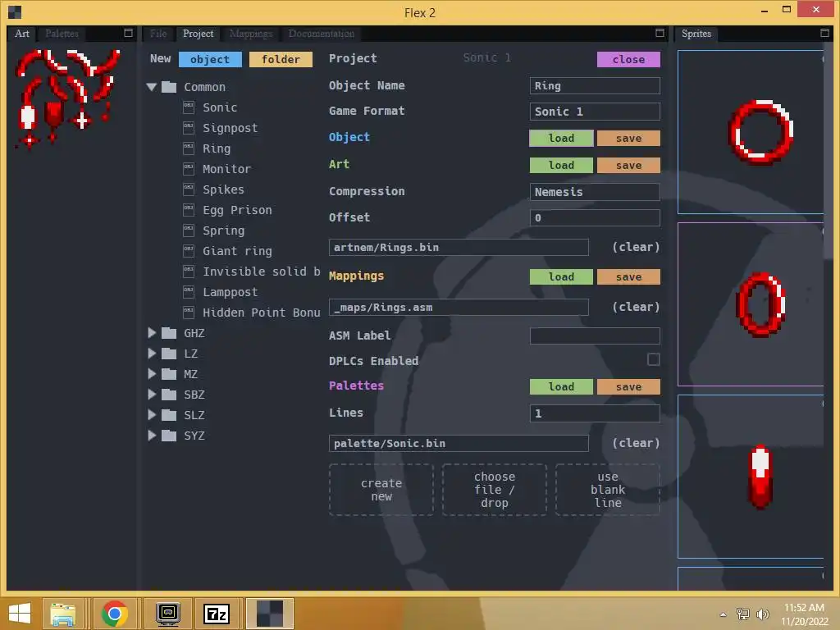The width and height of the screenshot is (840, 630).
Task: Clear the artnem/Rings.bin path
Action: point(636,247)
